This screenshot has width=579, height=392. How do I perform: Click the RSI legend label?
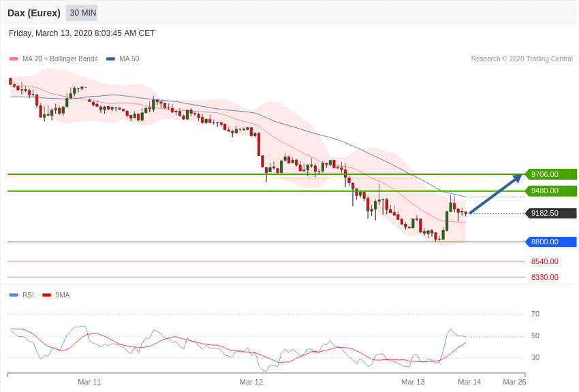[28, 295]
